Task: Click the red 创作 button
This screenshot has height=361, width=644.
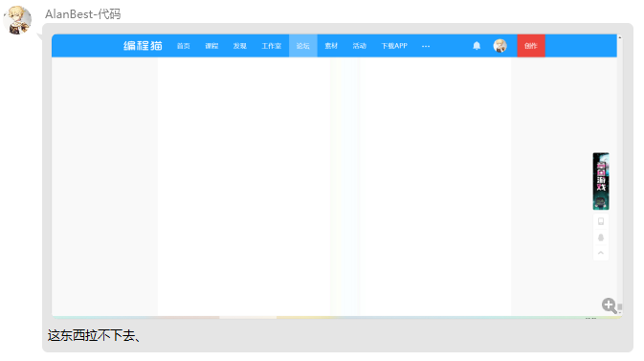Action: (x=531, y=46)
